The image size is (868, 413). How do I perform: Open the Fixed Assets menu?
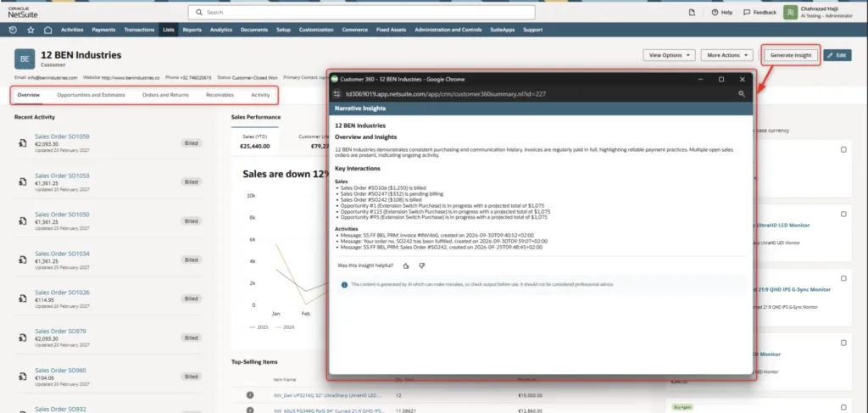coord(391,30)
